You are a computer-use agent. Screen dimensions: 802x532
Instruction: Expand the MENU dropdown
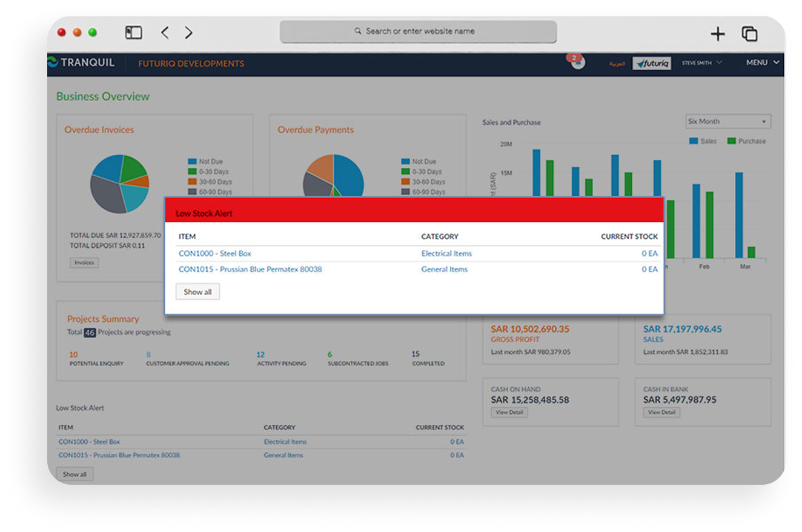pyautogui.click(x=762, y=63)
